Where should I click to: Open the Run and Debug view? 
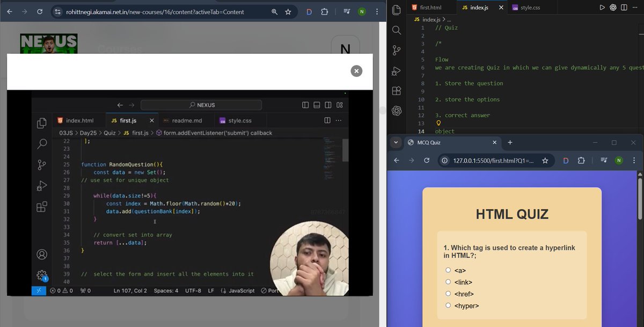click(x=396, y=70)
